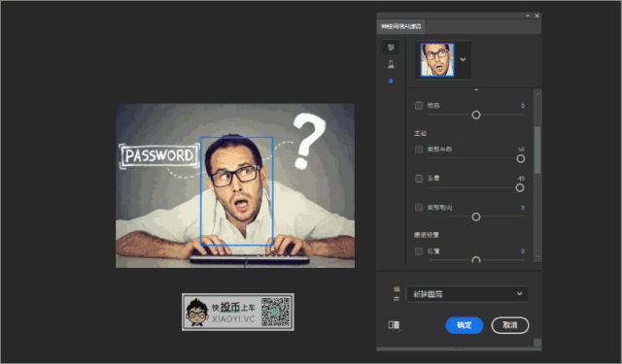This screenshot has width=622, height=364.
Task: Close the Neural Filters panel
Action: (536, 16)
